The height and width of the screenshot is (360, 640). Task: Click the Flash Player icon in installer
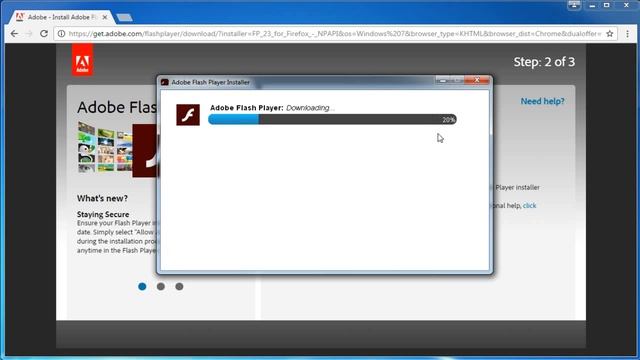pyautogui.click(x=188, y=115)
